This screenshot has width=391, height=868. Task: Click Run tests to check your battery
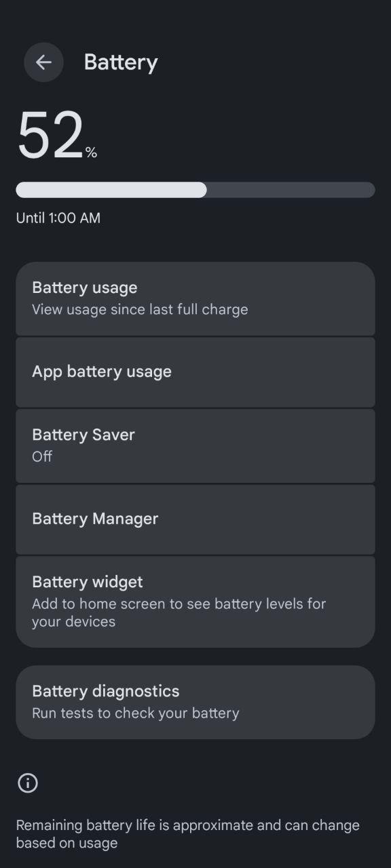pos(136,713)
